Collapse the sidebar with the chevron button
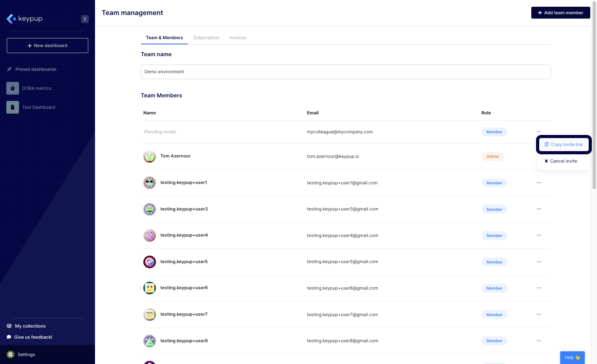The width and height of the screenshot is (597, 364). pyautogui.click(x=85, y=19)
